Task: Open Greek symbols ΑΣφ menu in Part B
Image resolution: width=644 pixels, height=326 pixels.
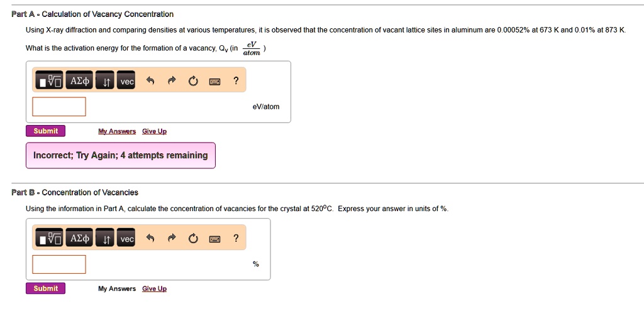Action: coord(79,238)
